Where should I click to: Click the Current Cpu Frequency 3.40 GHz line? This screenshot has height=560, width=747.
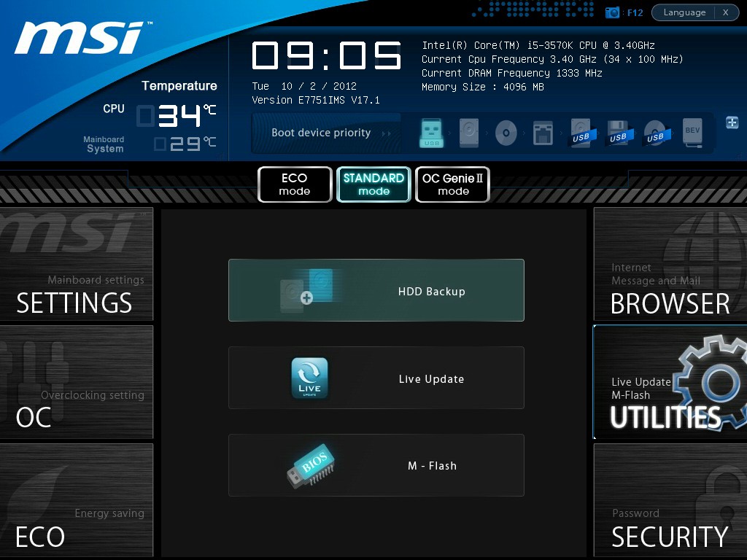tap(553, 60)
